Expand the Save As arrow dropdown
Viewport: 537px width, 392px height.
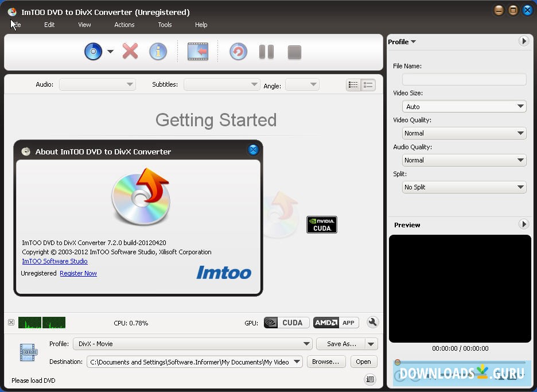[371, 344]
